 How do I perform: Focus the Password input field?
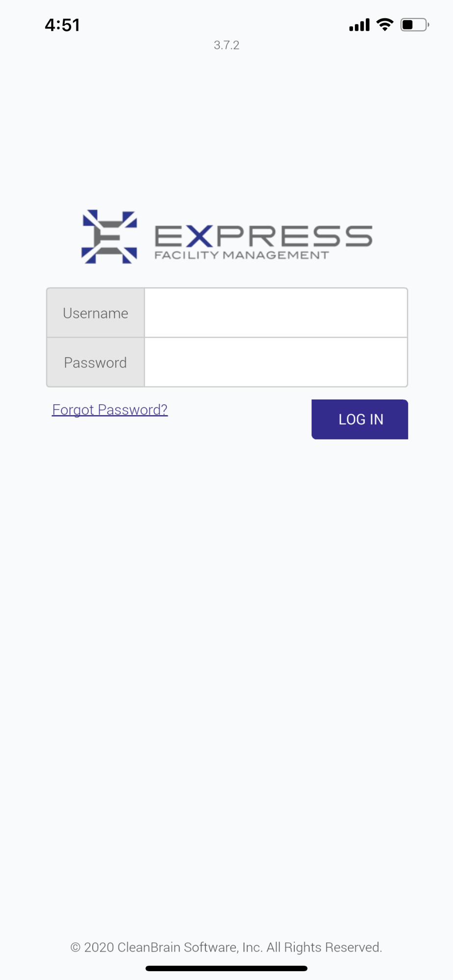(x=276, y=362)
